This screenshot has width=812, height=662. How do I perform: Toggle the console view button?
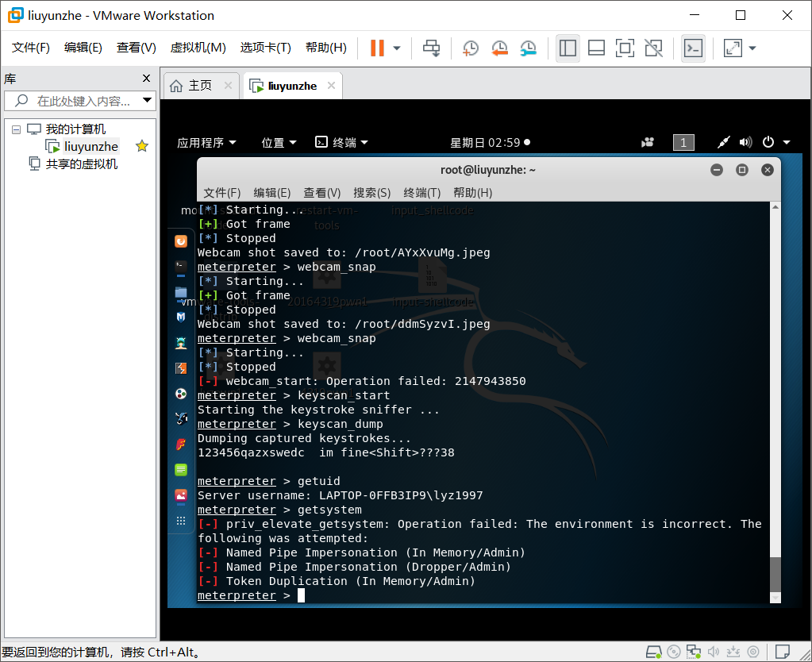[x=693, y=48]
